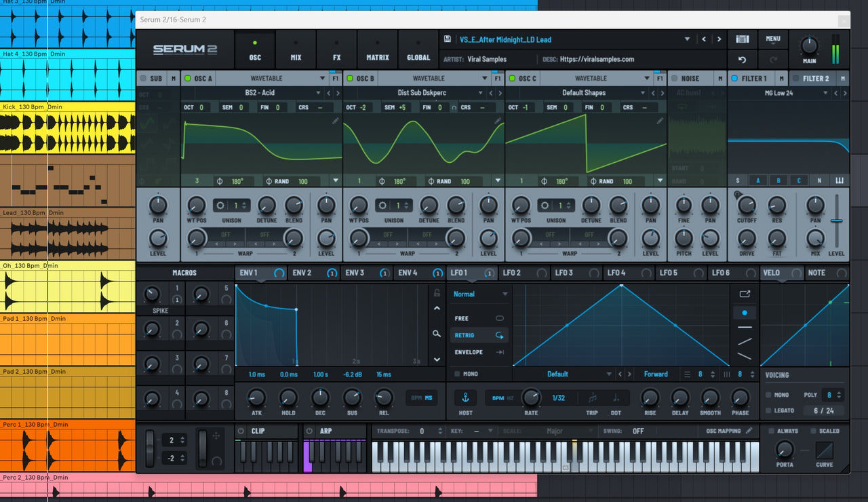Image resolution: width=868 pixels, height=502 pixels.
Task: Toggle the CLIP power button
Action: click(241, 431)
